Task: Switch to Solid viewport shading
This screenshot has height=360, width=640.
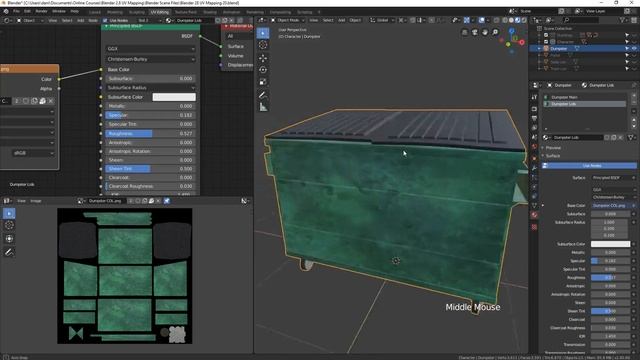Action: [511, 20]
